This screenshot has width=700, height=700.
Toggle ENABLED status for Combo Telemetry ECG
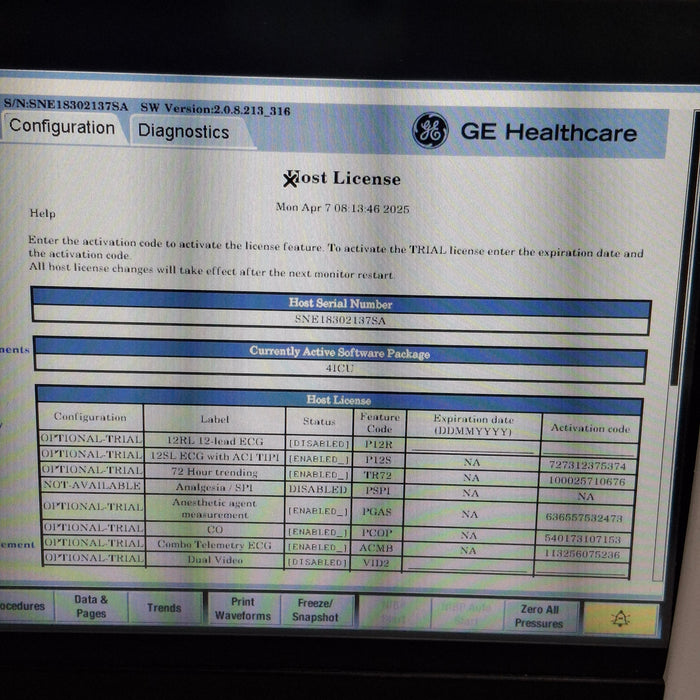pos(317,547)
